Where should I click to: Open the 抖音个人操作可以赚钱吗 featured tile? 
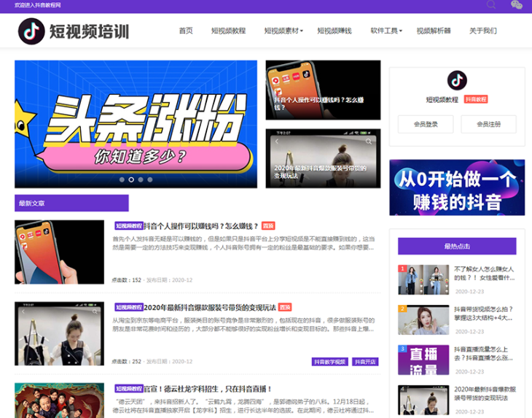click(x=323, y=90)
